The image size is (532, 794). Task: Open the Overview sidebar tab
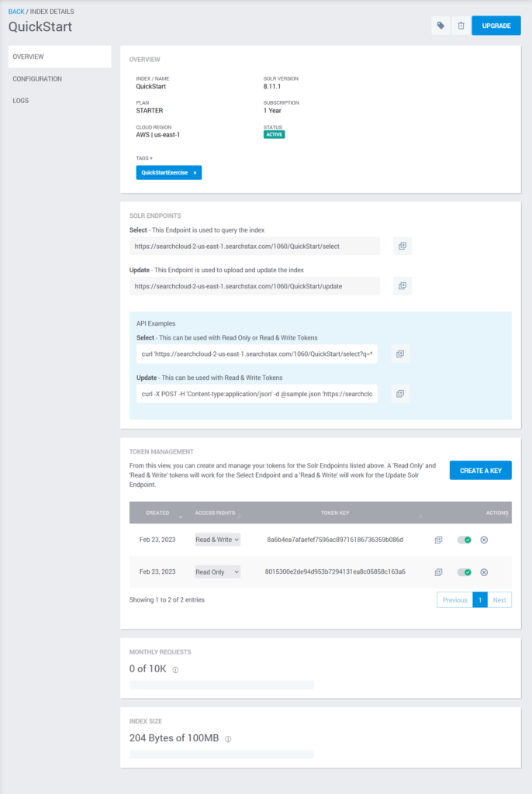point(60,57)
